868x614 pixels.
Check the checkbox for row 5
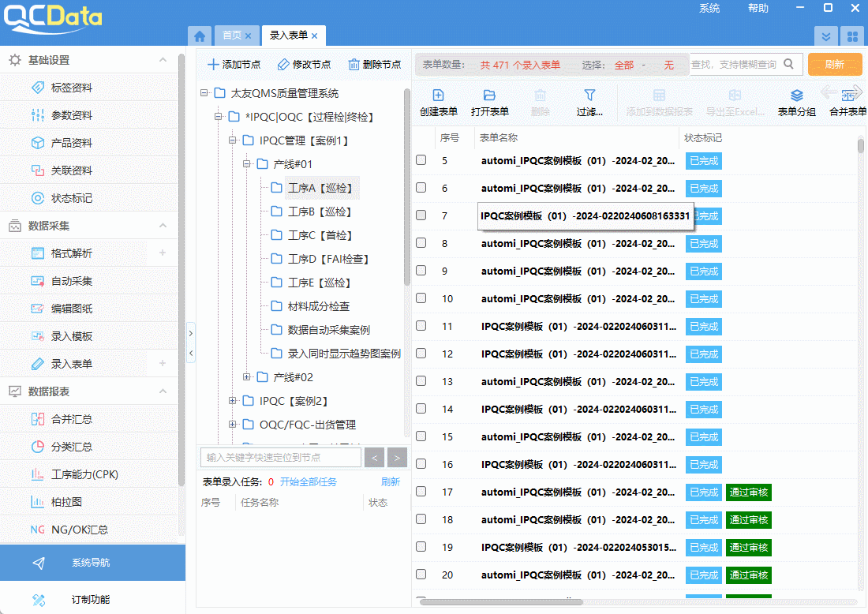(421, 160)
